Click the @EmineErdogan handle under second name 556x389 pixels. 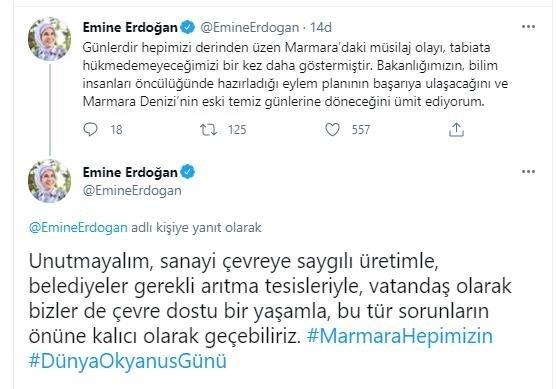pyautogui.click(x=132, y=190)
